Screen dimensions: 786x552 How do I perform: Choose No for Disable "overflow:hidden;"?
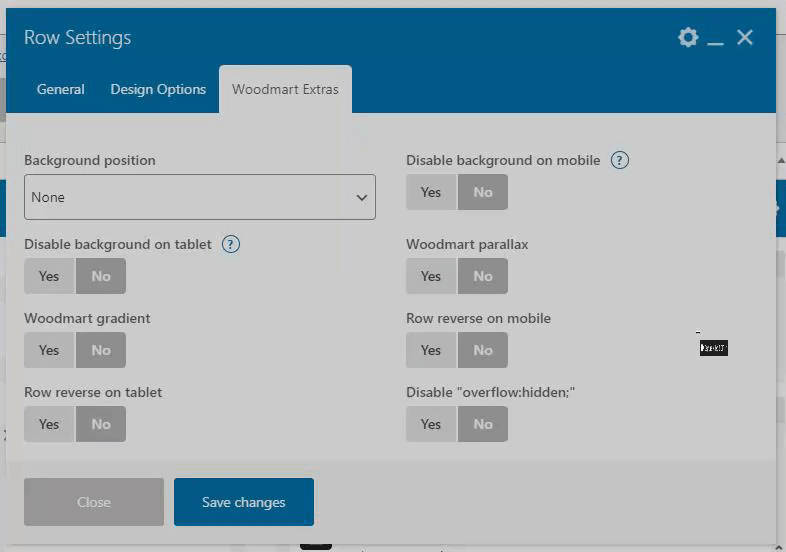tap(483, 424)
